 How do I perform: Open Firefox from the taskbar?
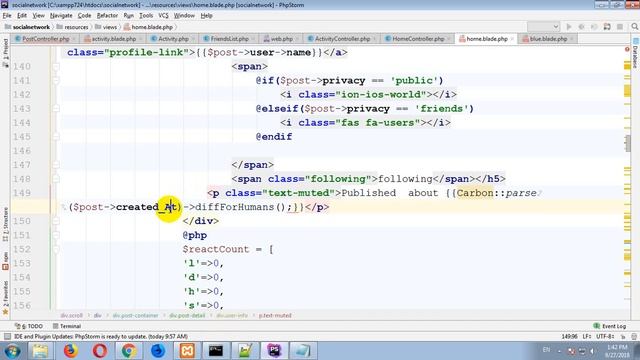pyautogui.click(x=70, y=351)
